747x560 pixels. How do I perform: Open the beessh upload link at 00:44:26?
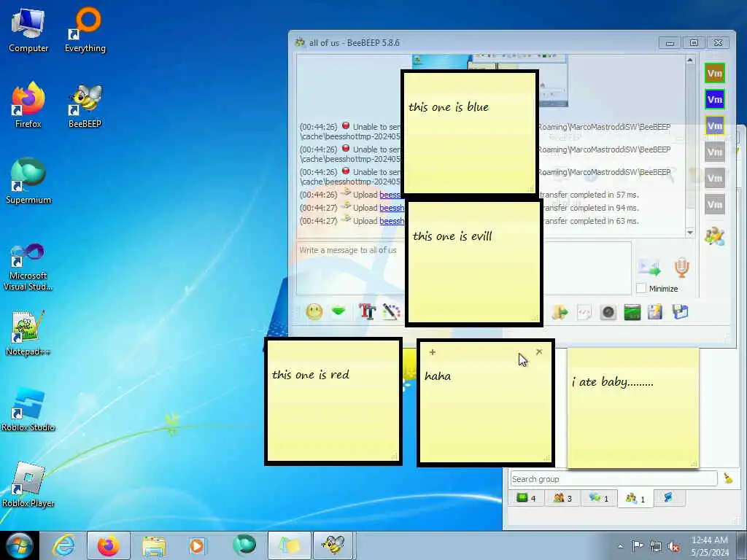click(x=390, y=195)
